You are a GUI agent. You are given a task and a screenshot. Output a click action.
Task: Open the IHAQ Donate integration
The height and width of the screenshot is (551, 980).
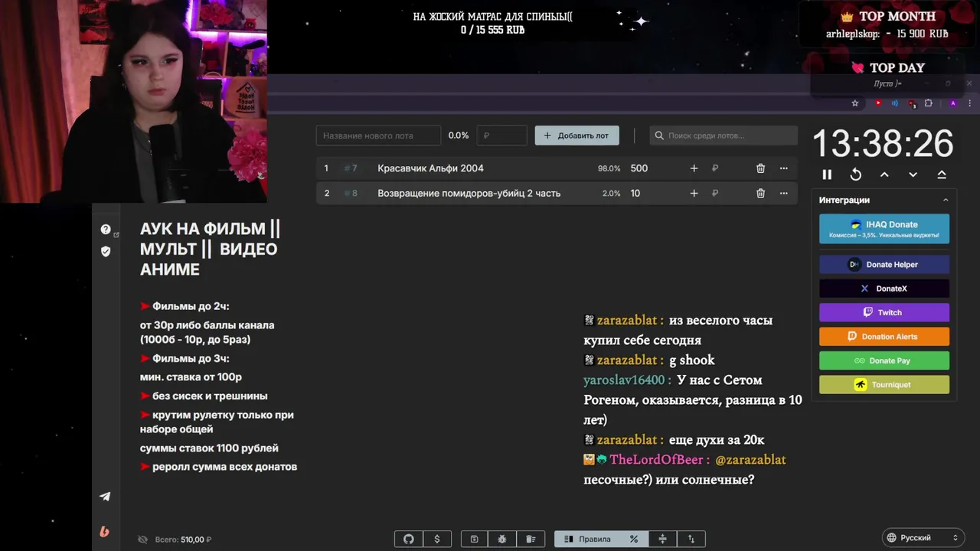point(884,229)
